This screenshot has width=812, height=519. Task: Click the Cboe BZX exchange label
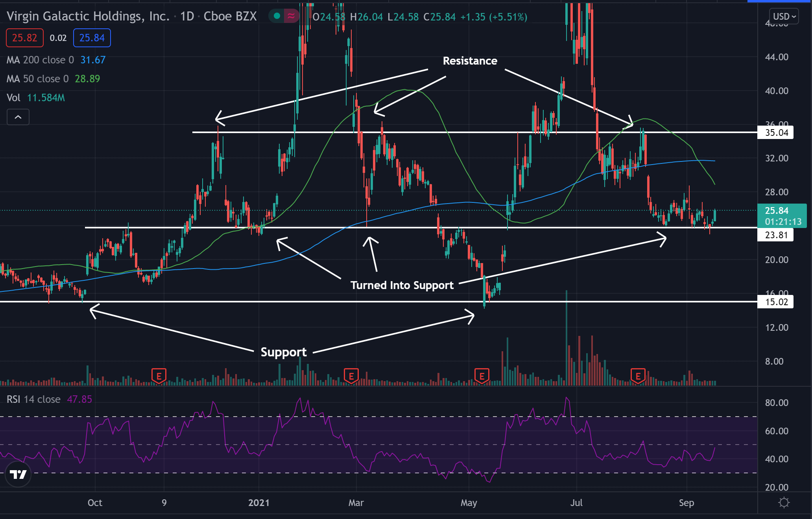click(230, 16)
